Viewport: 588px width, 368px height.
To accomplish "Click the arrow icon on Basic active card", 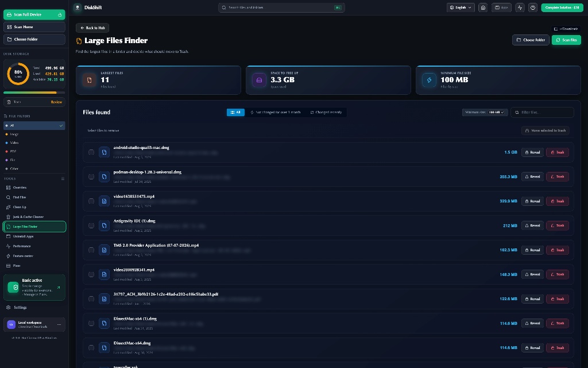I will [x=59, y=287].
